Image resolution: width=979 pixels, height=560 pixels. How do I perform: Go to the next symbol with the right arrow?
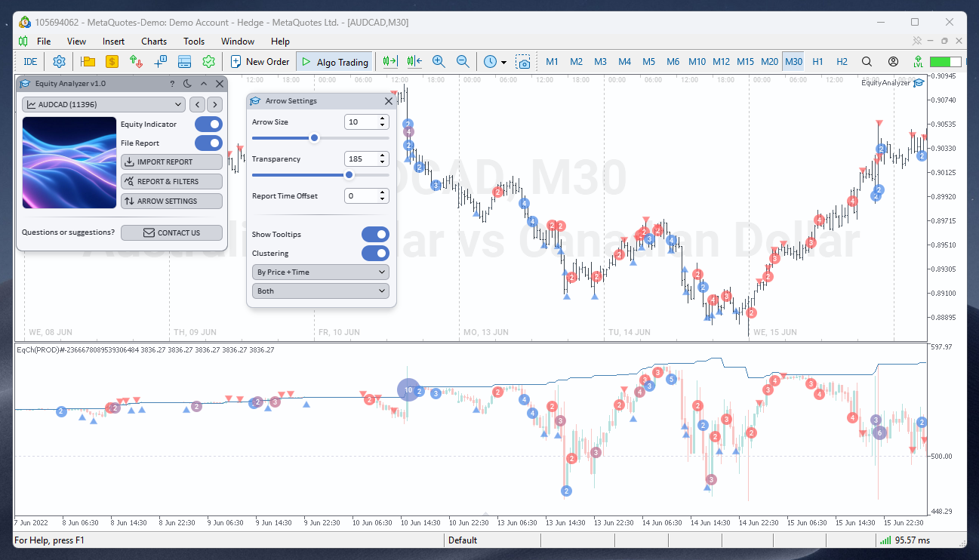214,105
